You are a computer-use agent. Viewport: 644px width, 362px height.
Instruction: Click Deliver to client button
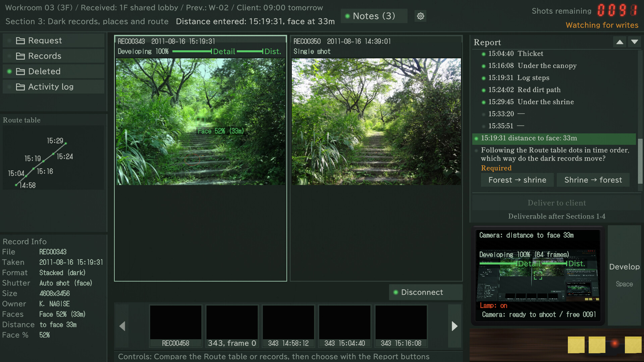pos(556,203)
